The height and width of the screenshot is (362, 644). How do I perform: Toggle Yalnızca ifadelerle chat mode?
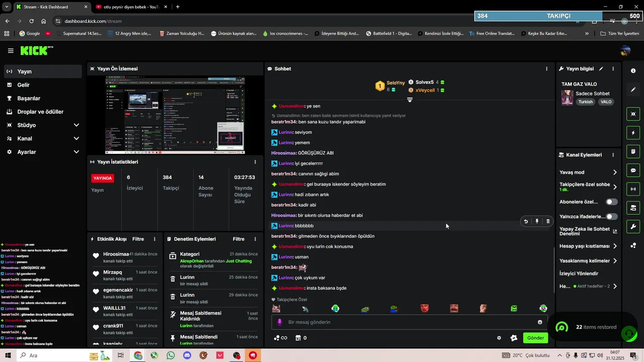[611, 217]
